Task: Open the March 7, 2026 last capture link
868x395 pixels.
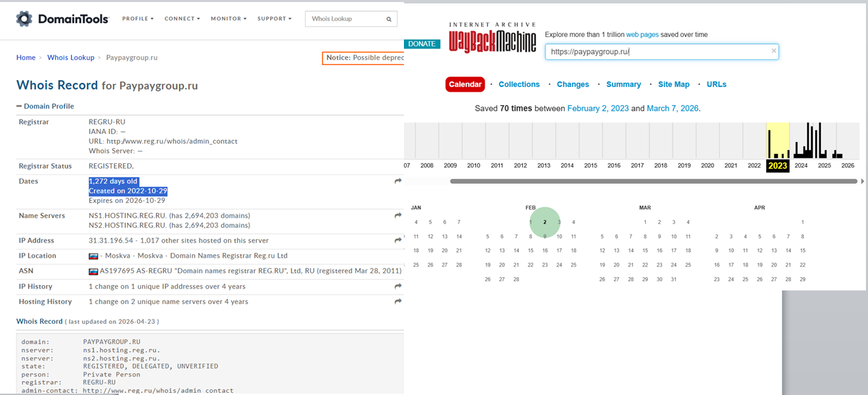Action: click(x=673, y=108)
